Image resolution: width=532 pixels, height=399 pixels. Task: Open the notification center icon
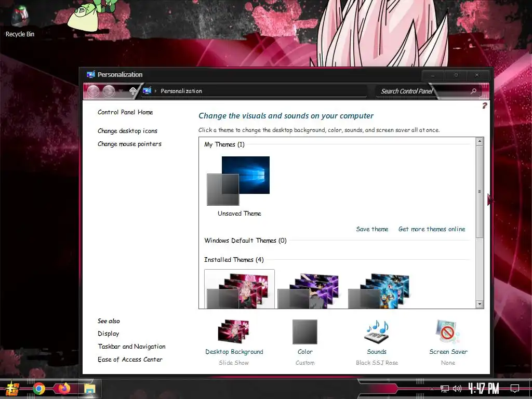tap(515, 389)
